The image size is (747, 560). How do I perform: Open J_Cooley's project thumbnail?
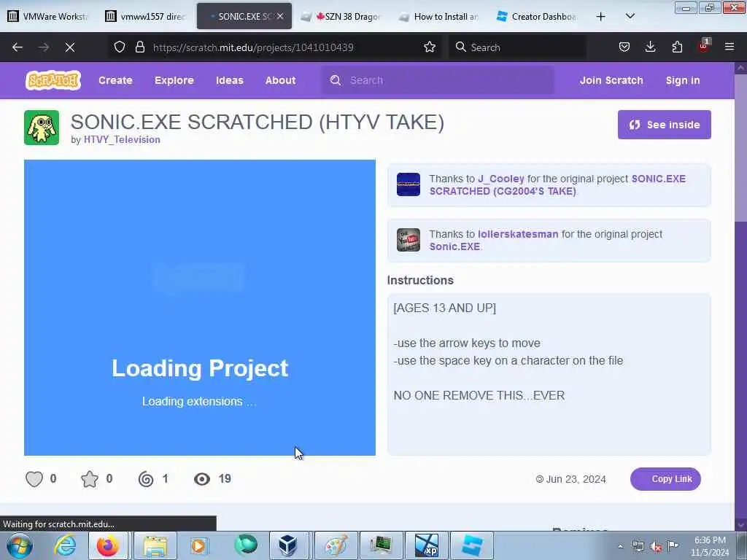pyautogui.click(x=409, y=184)
